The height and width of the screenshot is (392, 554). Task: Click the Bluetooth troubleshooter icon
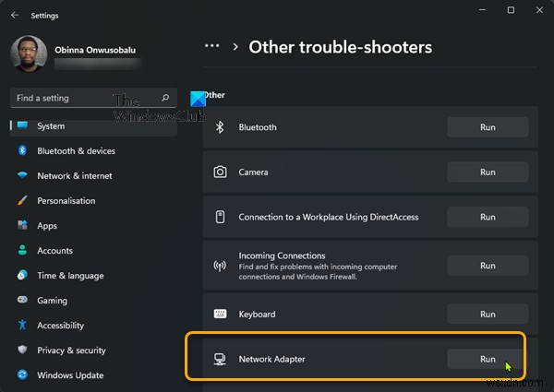click(x=221, y=127)
